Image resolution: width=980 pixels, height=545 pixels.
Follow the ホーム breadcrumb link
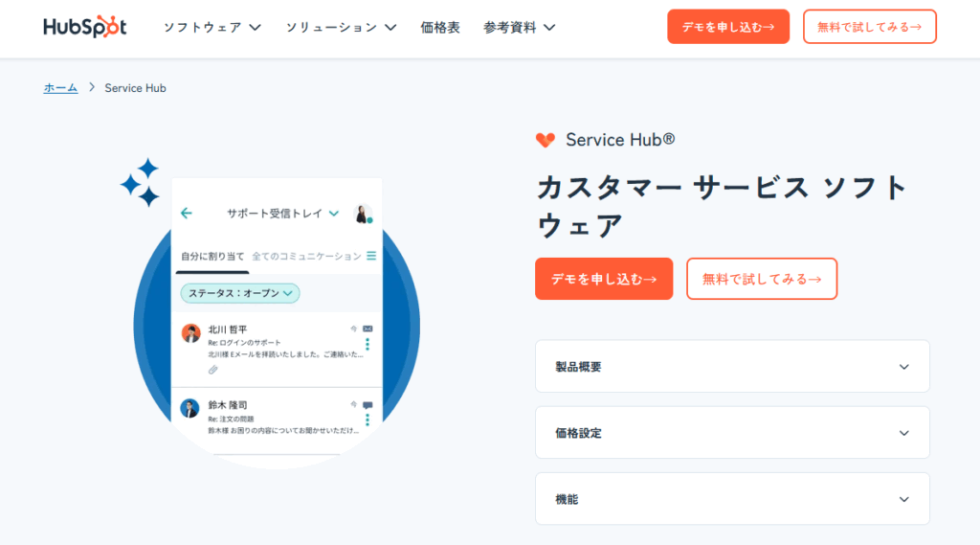pyautogui.click(x=60, y=87)
